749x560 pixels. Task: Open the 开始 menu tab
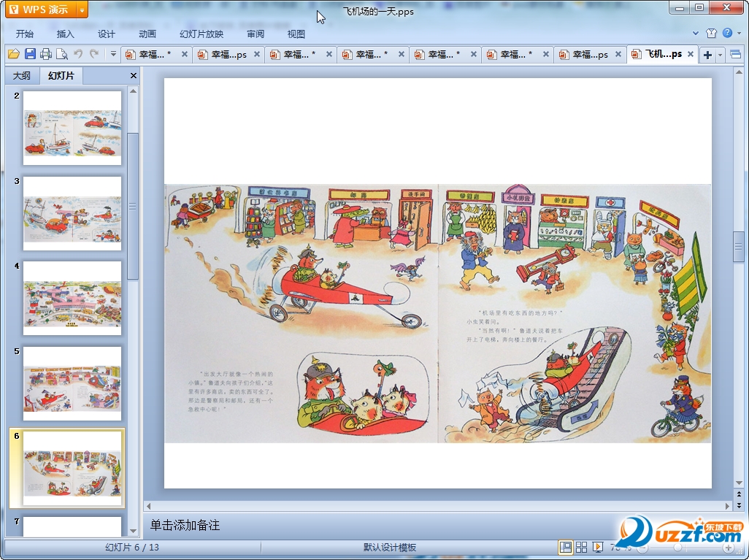pyautogui.click(x=24, y=34)
